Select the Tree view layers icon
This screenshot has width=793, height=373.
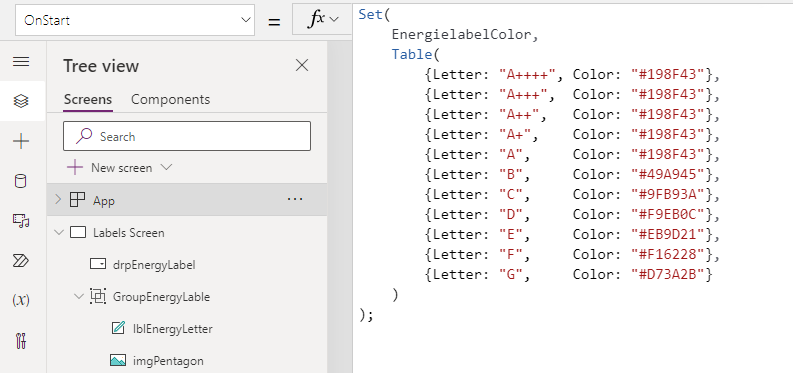click(21, 101)
